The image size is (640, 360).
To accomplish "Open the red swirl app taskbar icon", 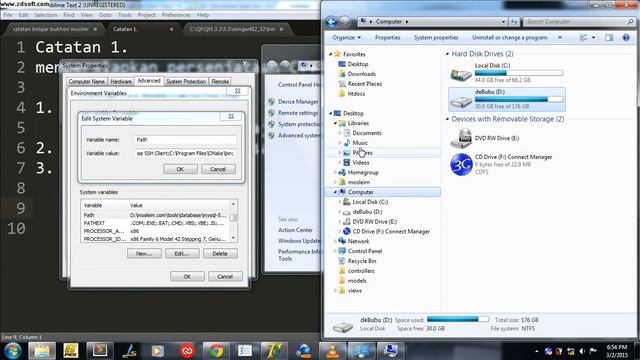I will pos(187,351).
